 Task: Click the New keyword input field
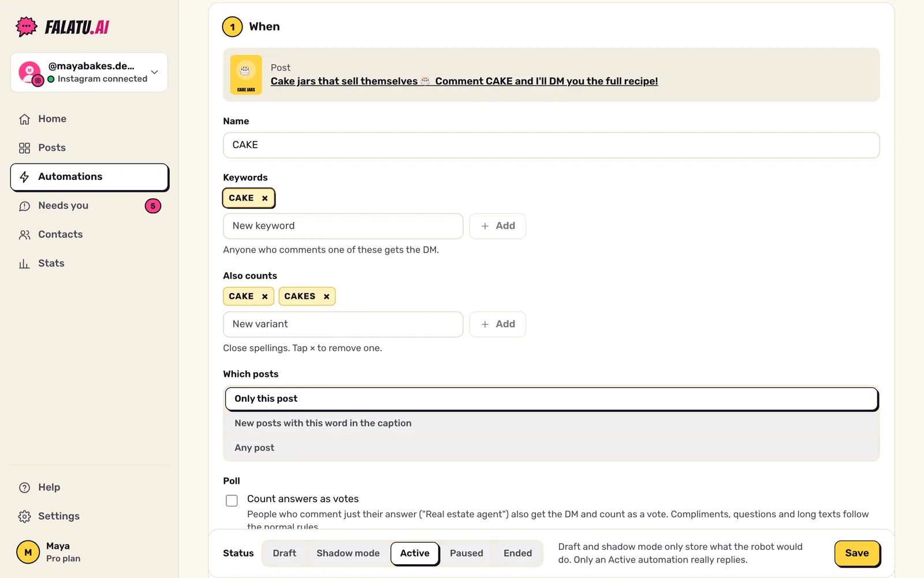(343, 226)
